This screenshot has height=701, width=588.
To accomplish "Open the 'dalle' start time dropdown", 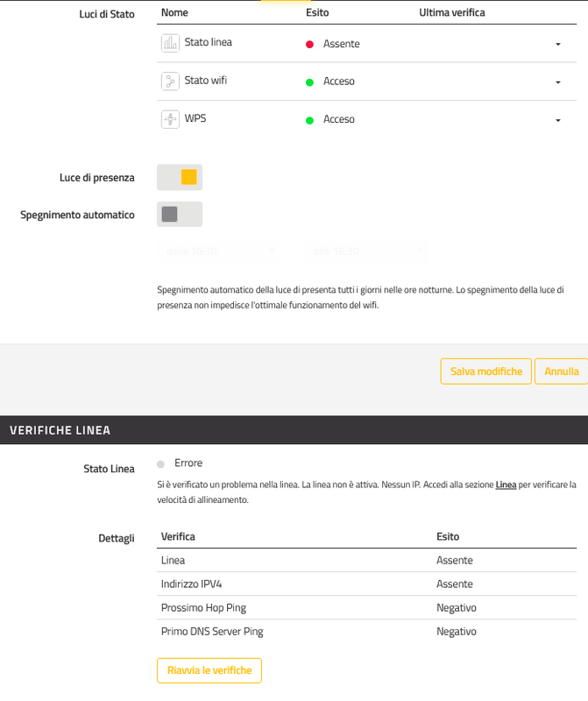I will point(219,251).
